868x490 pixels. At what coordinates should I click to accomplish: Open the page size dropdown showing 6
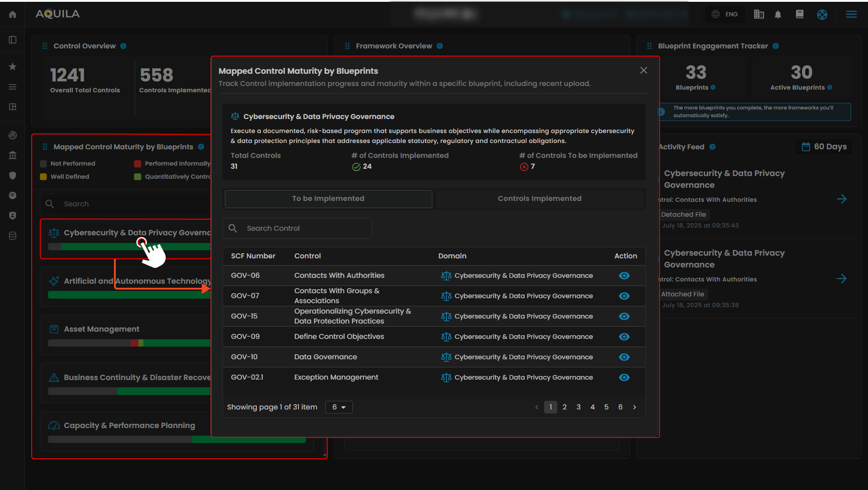point(339,407)
